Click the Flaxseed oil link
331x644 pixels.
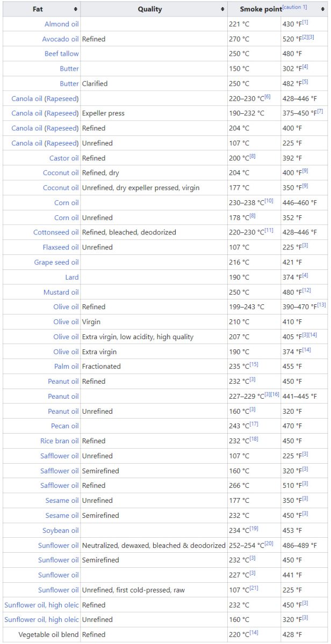coord(61,247)
